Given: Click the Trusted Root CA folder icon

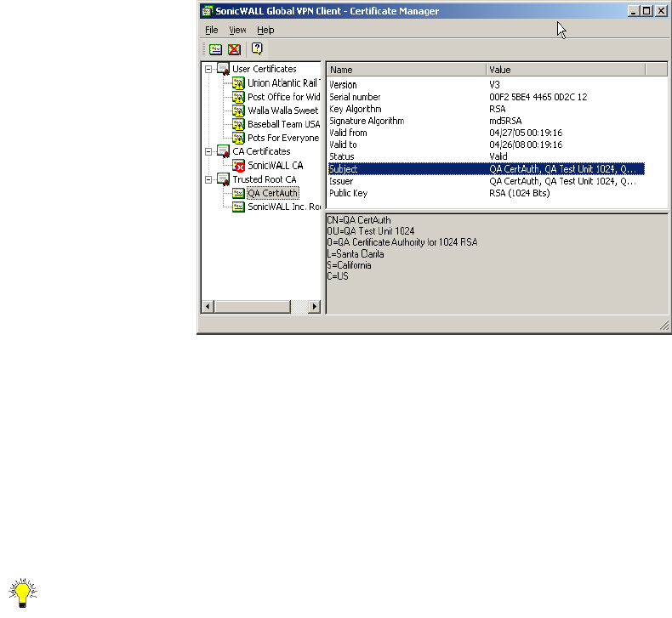Looking at the screenshot, I should 223,179.
